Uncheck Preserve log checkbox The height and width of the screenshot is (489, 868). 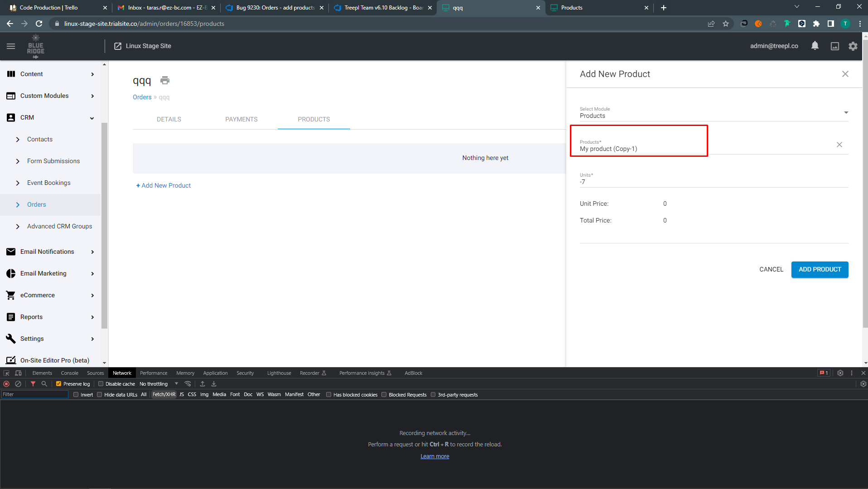(x=58, y=384)
